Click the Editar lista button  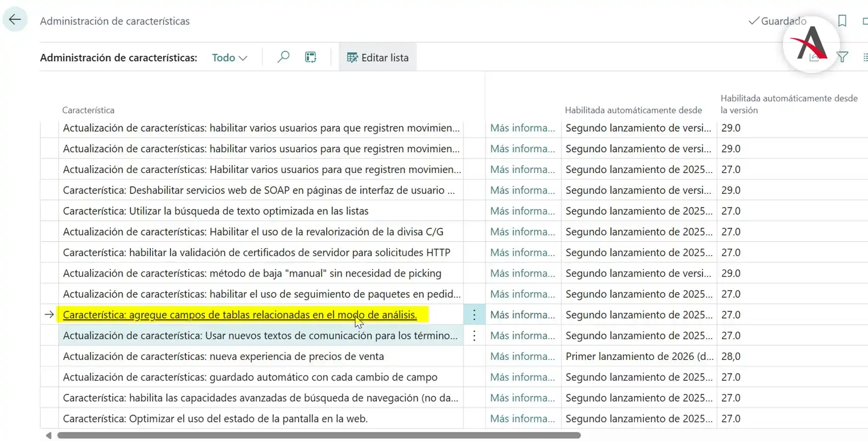[378, 58]
